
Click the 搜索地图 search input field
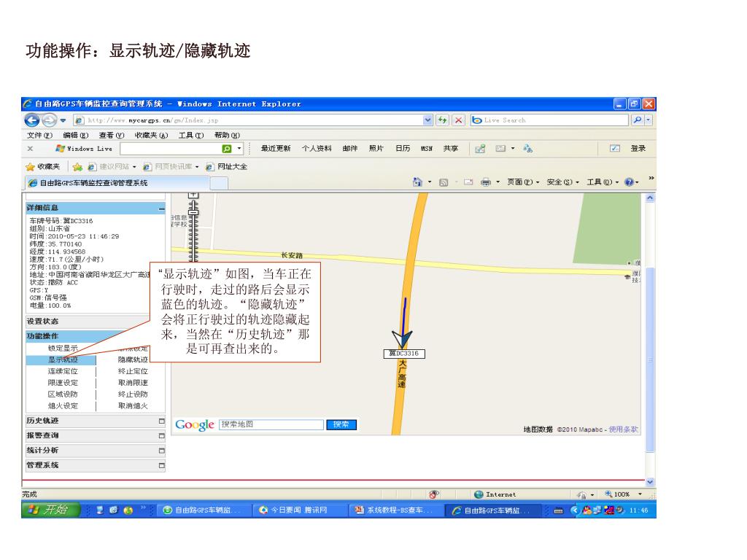point(271,424)
